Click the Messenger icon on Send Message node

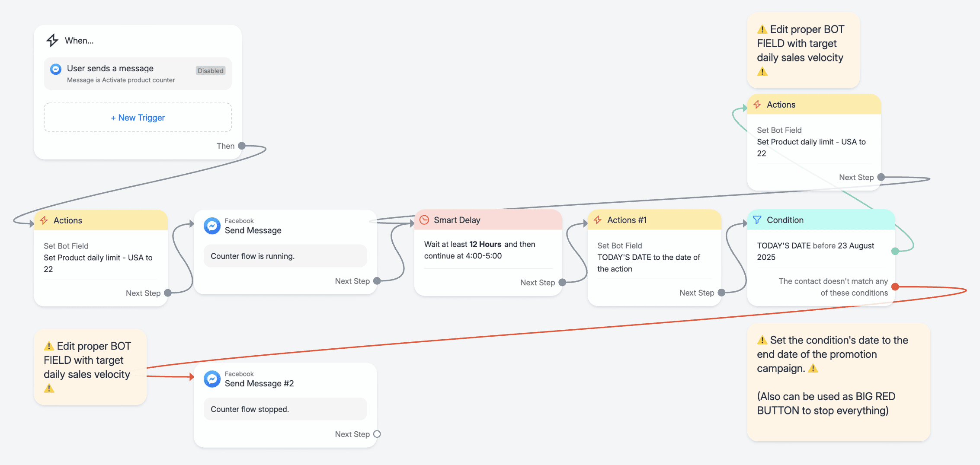pyautogui.click(x=212, y=226)
